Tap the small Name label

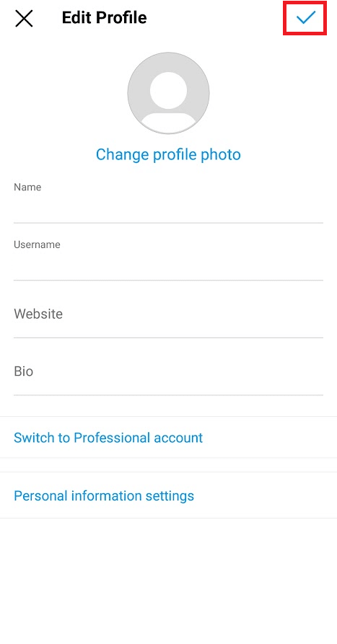[27, 188]
